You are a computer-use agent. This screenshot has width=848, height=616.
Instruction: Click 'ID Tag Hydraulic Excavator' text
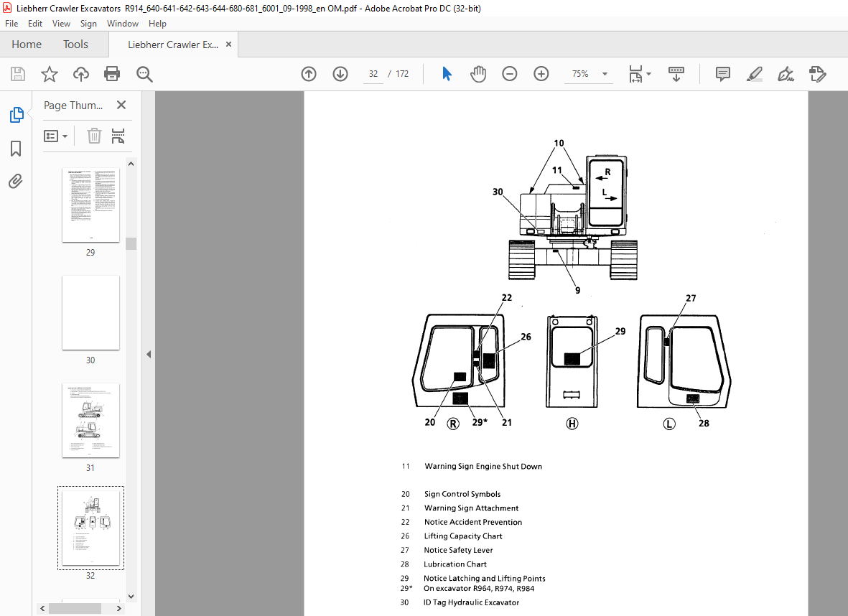tap(471, 602)
